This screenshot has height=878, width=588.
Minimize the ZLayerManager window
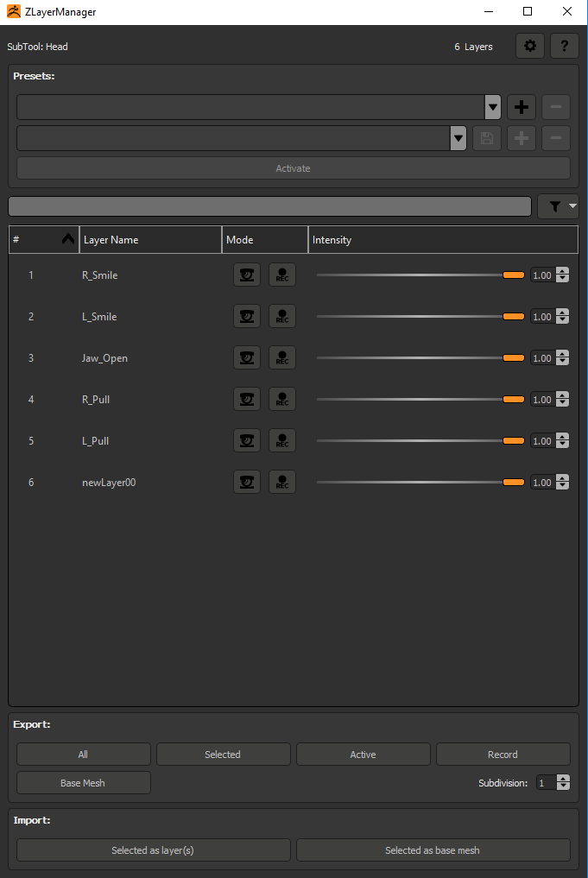coord(489,11)
